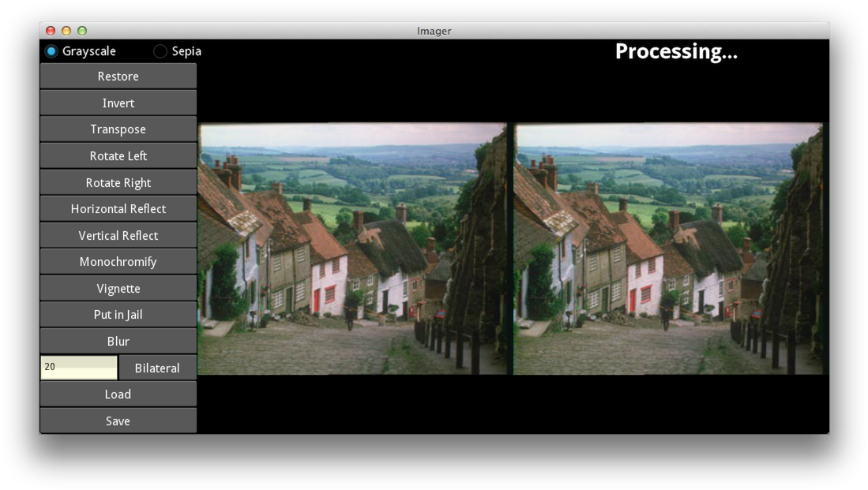
Task: Save the image with Save button
Action: [x=118, y=421]
